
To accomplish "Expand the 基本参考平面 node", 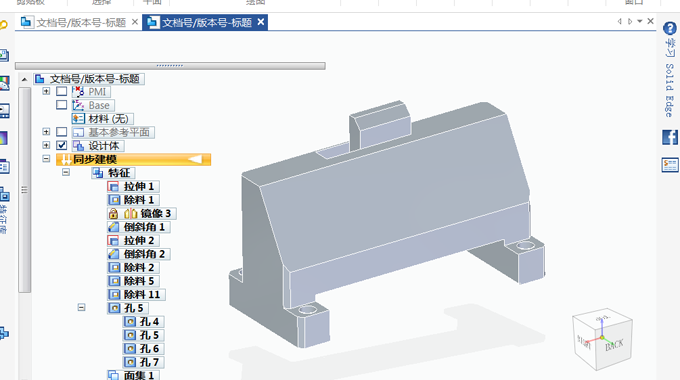I will click(x=46, y=131).
